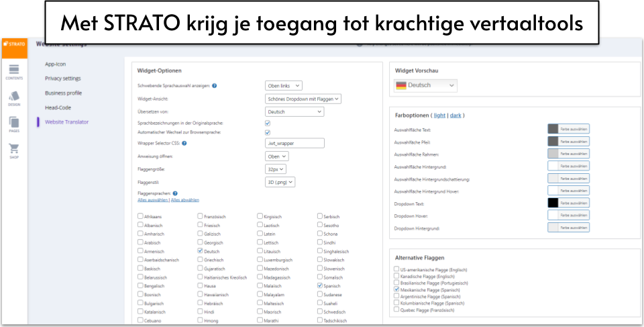Viewport: 644px width, 327px height.
Task: Open the Design sidebar section
Action: [x=14, y=98]
